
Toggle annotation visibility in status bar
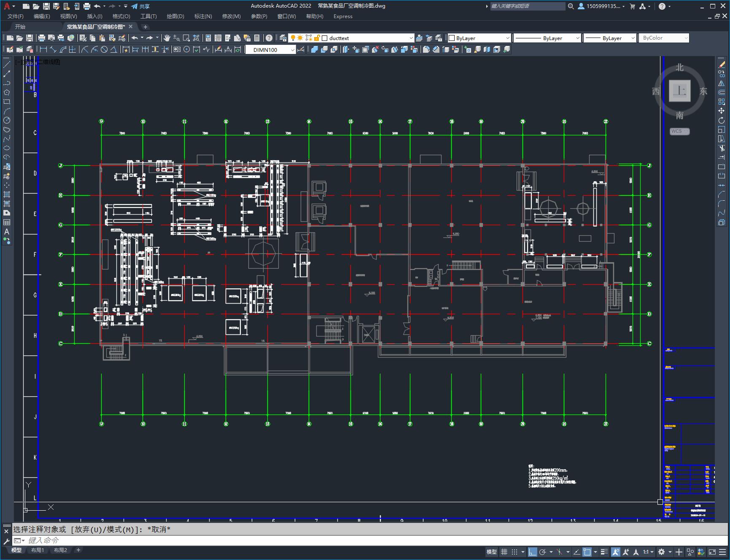[616, 552]
